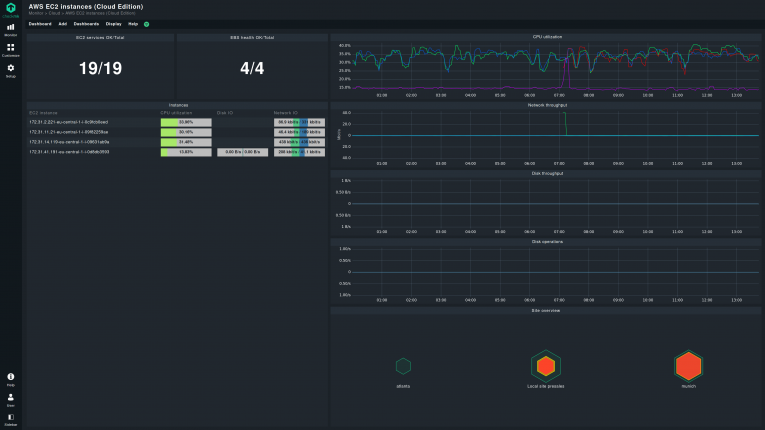Click the 13.83% CPU utilization bar

pos(186,152)
